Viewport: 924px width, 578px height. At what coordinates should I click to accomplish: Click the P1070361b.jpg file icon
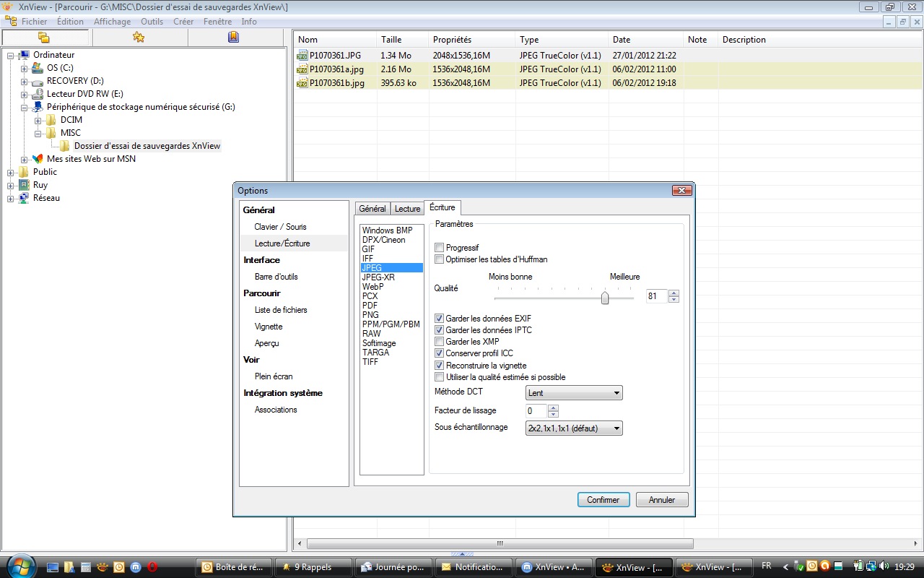coord(302,83)
